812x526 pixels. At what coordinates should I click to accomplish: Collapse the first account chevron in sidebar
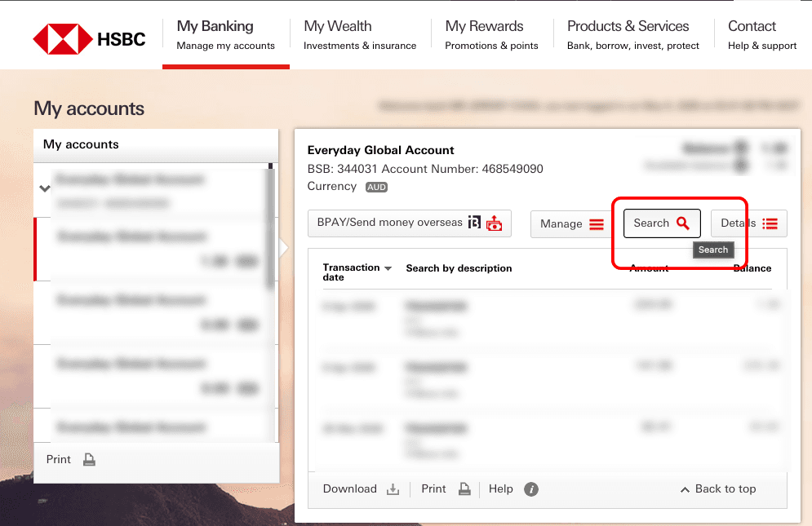tap(45, 188)
